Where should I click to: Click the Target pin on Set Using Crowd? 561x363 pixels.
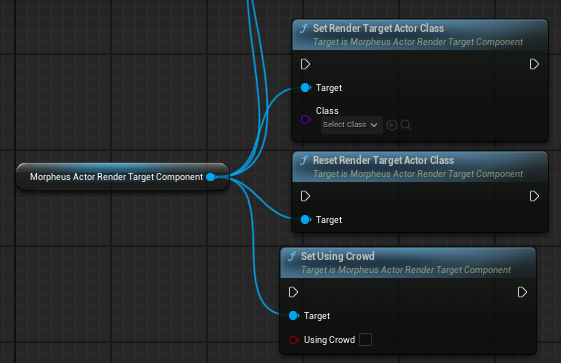point(294,315)
